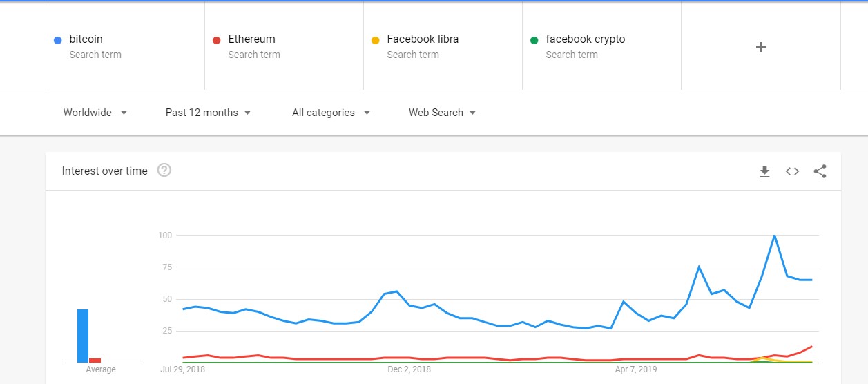Edit the Ethereum search term
This screenshot has width=868, height=384.
coord(251,39)
